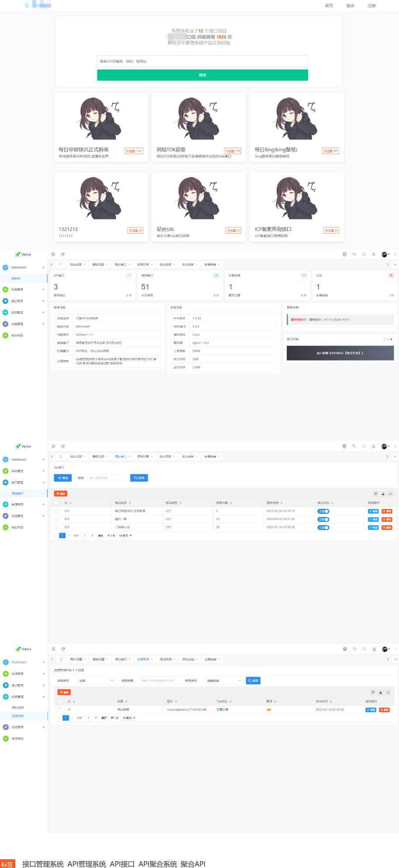
Task: Toggle the status switch for API ID 125
Action: coord(323,527)
